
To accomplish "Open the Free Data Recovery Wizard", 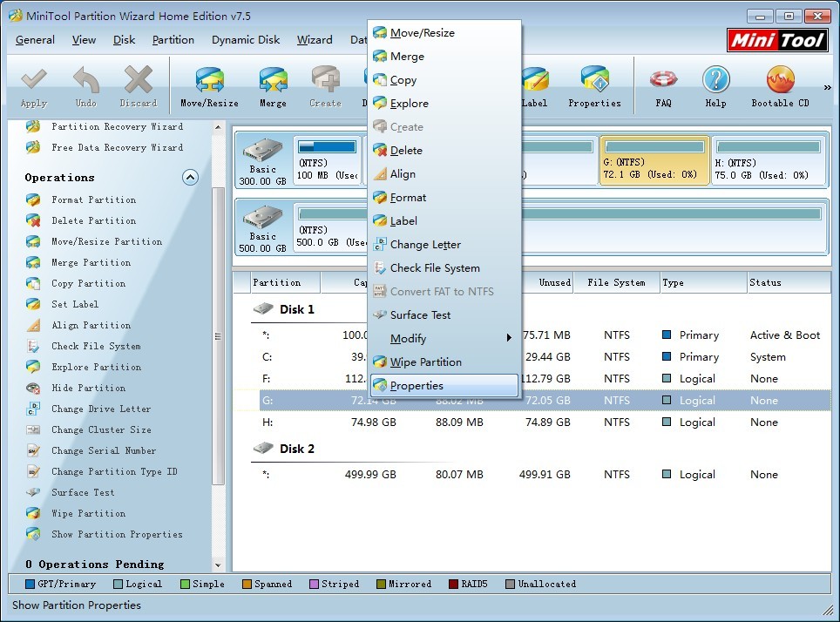I will click(x=118, y=147).
